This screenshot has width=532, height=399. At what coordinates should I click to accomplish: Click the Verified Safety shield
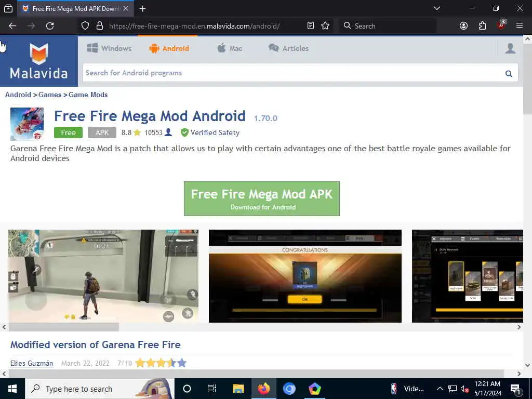coord(184,132)
